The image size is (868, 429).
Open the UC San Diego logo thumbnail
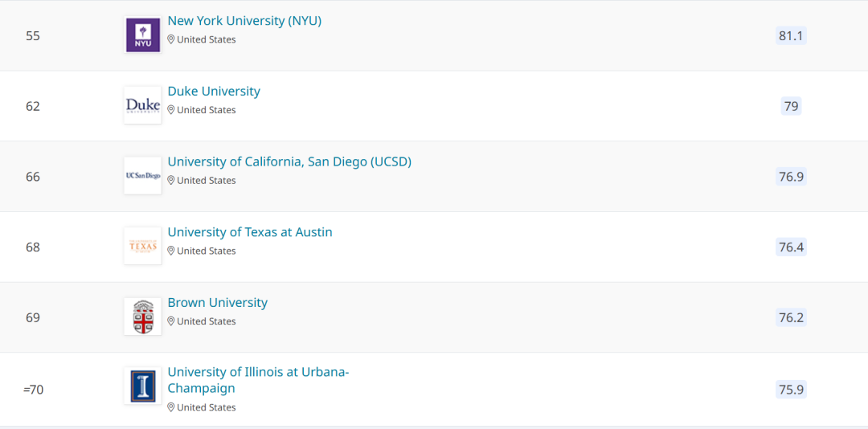pos(143,175)
